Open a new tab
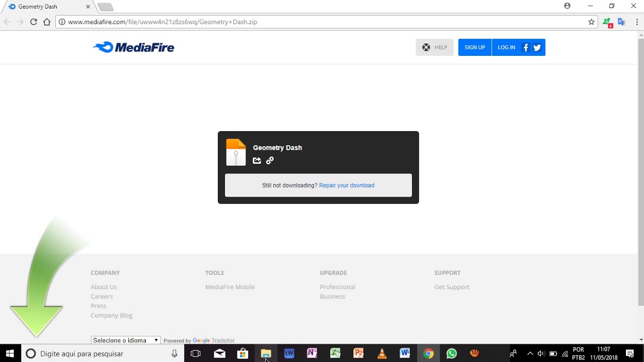 (x=105, y=7)
